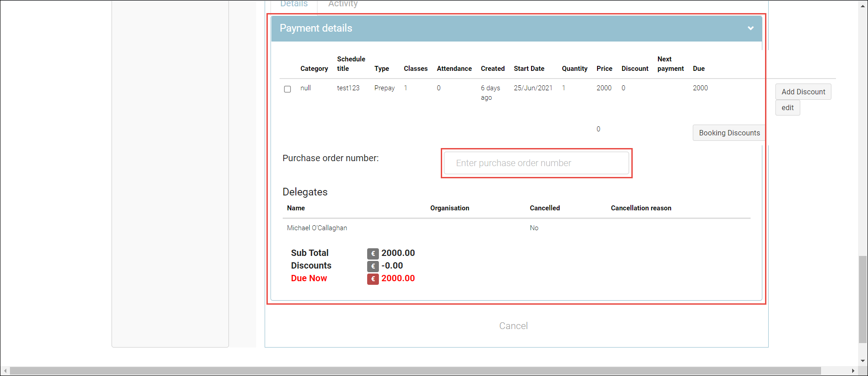Select the Michael O'Callaghan delegate row
The height and width of the screenshot is (376, 868).
point(317,228)
